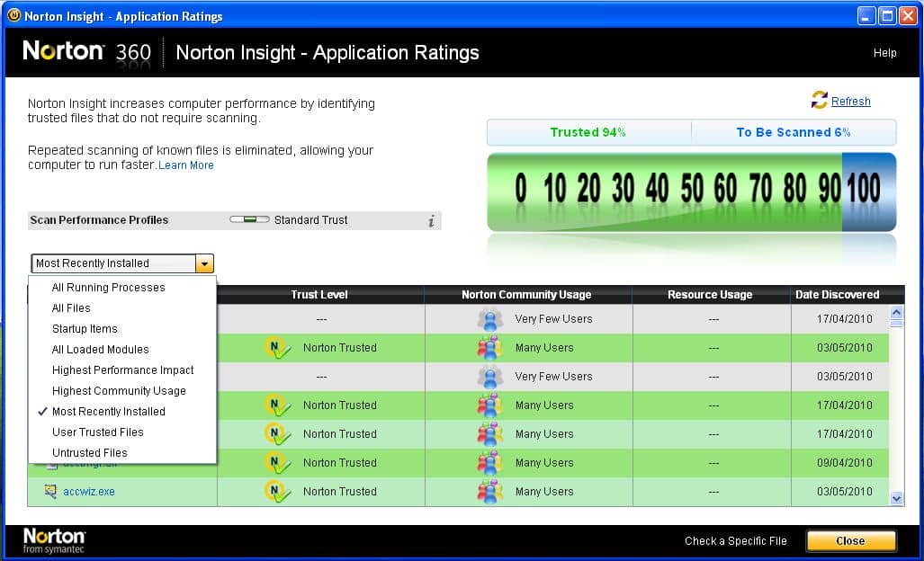Click the Norton from Symantec footer logo
Viewport: 924px width, 561px height.
[54, 540]
